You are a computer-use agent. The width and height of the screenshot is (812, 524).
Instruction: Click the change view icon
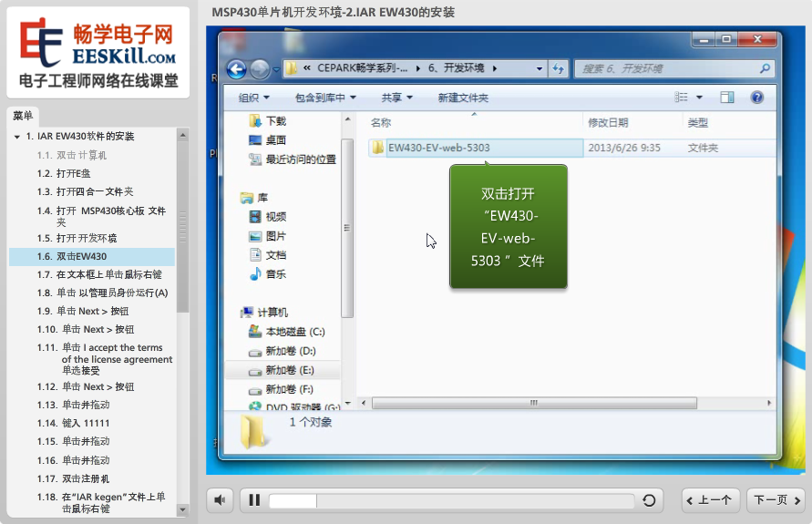(681, 97)
